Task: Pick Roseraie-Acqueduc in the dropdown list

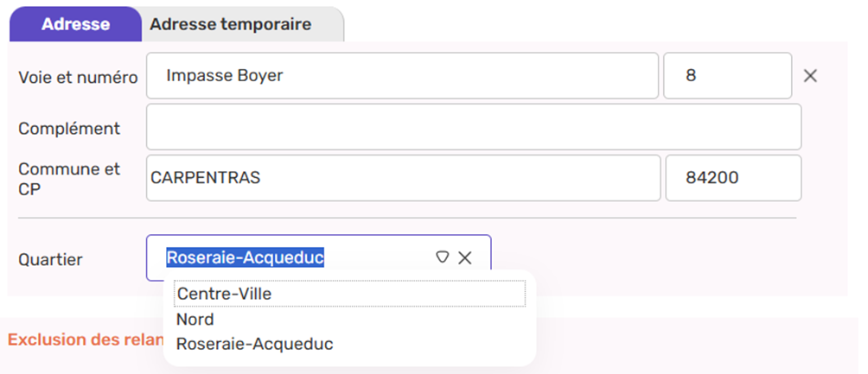Action: pyautogui.click(x=254, y=344)
